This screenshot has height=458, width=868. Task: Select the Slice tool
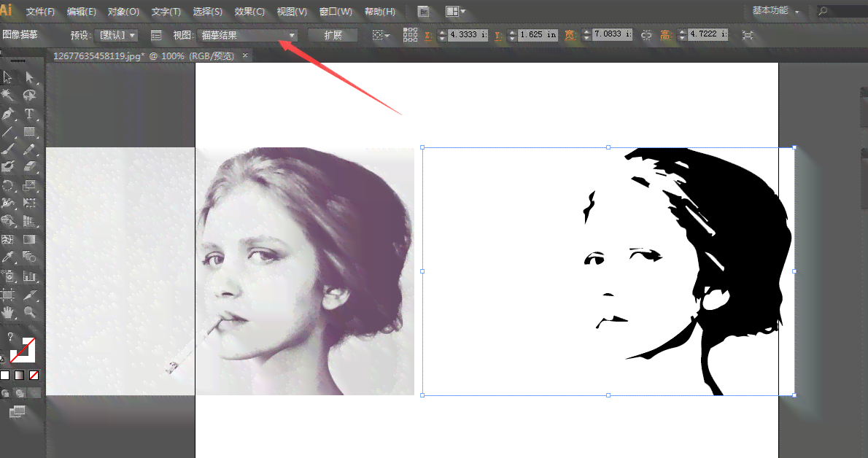point(29,295)
